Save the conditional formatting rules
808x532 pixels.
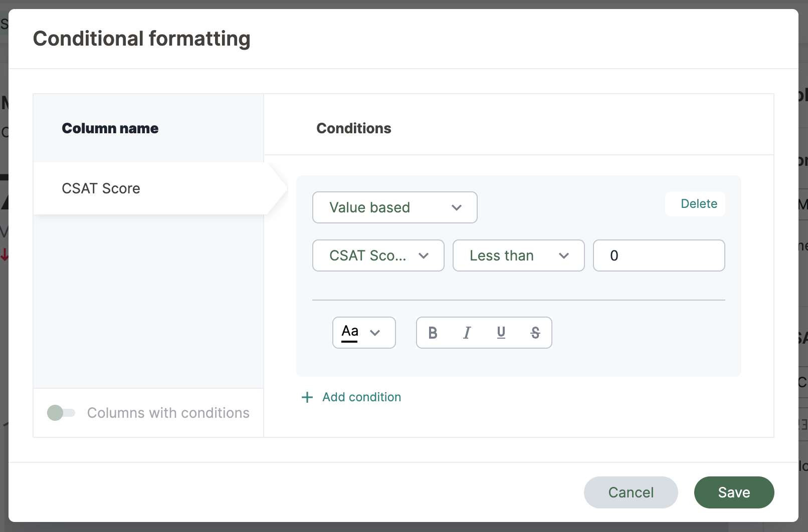734,492
